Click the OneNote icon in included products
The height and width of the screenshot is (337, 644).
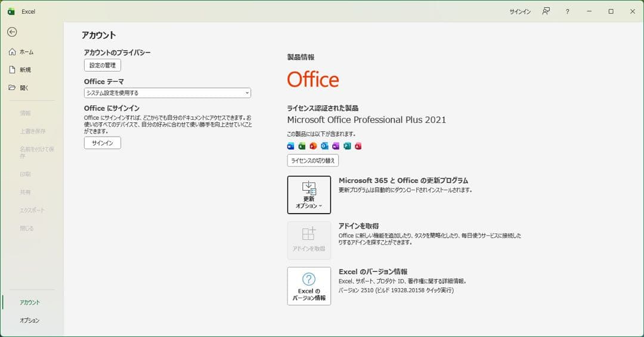pyautogui.click(x=336, y=146)
